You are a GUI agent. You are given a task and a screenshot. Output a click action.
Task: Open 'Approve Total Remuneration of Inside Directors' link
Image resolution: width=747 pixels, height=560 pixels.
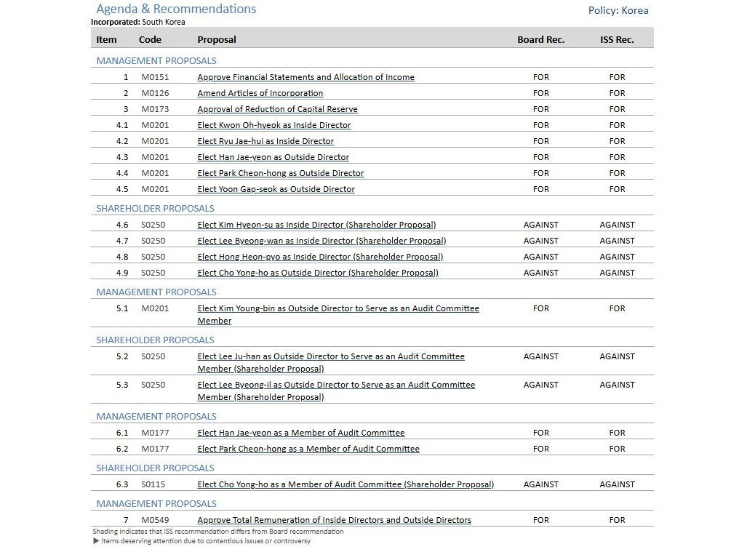click(334, 520)
